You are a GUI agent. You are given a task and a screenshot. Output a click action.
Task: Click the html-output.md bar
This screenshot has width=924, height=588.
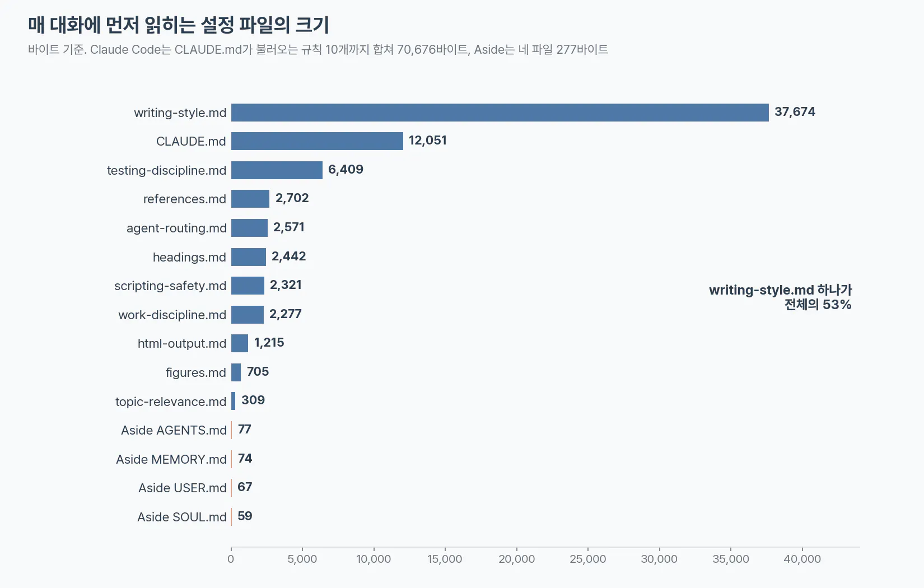coord(240,343)
